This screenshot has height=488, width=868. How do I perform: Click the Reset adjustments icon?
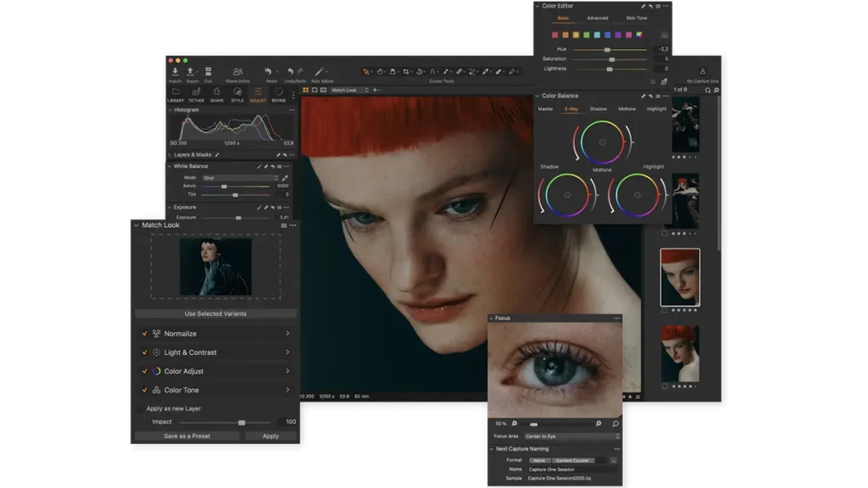pyautogui.click(x=269, y=71)
